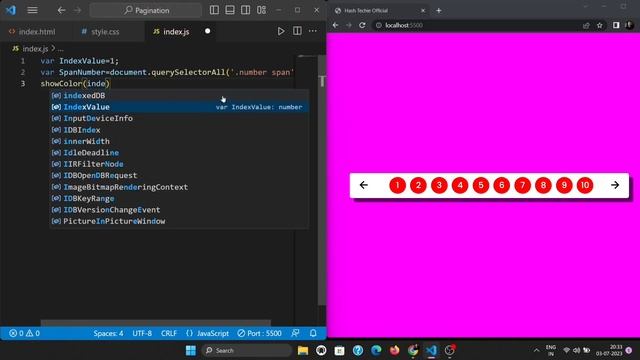This screenshot has width=640, height=360.
Task: Change file encoding UTF-8
Action: (142, 333)
